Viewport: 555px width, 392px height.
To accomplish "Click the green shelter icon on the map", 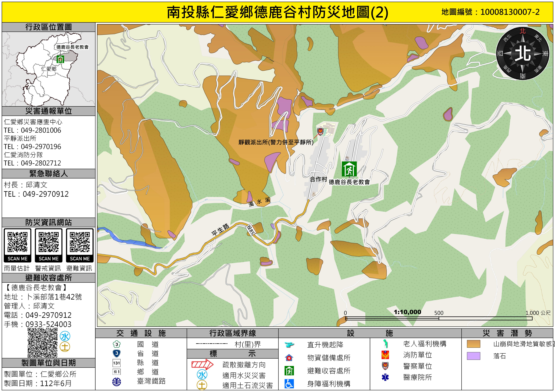I will [349, 169].
